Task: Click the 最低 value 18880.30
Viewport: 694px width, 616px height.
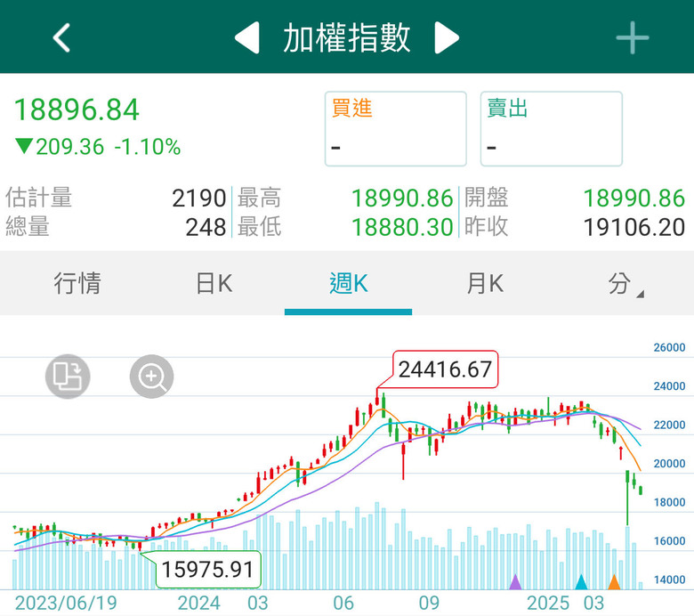Action: (402, 228)
